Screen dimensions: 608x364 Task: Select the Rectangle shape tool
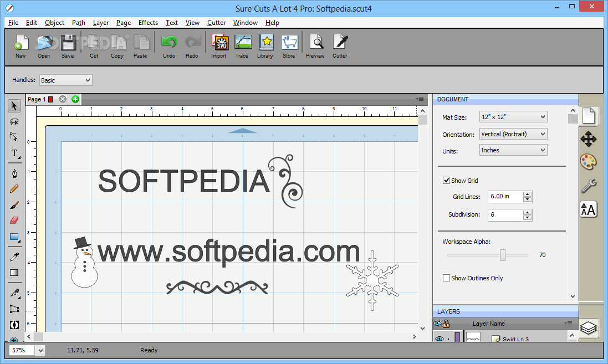point(14,237)
